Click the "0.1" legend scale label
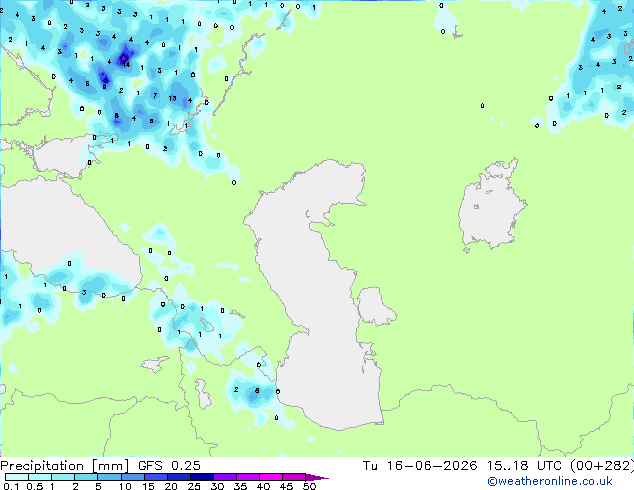Screen dimensions: 634x490 (11, 486)
